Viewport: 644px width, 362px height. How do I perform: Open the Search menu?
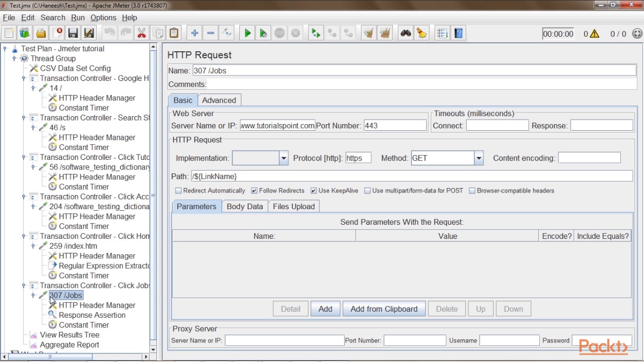pos(53,18)
